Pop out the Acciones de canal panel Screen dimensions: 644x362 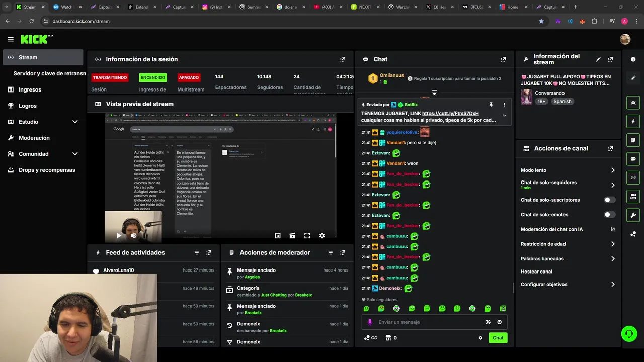coord(610,149)
